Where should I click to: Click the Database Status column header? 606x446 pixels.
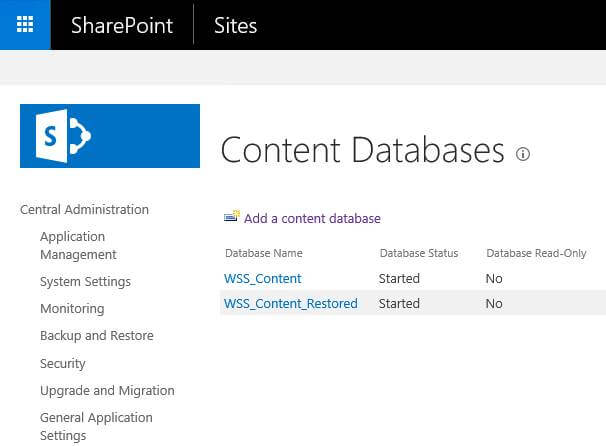pos(419,254)
